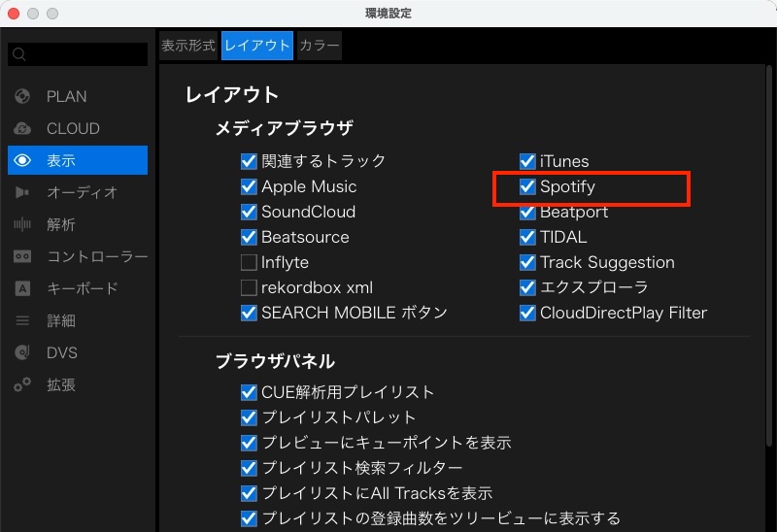Open the PLAN settings category
Image resolution: width=777 pixels, height=532 pixels.
(x=78, y=96)
